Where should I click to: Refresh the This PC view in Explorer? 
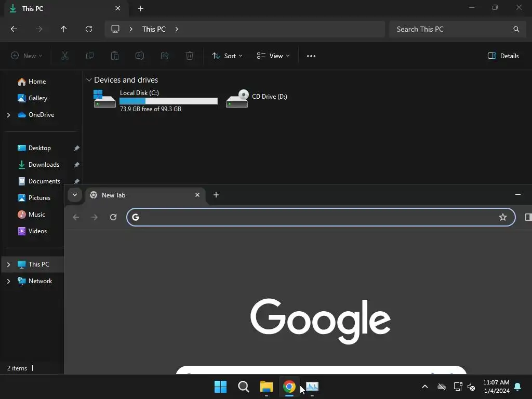(89, 29)
